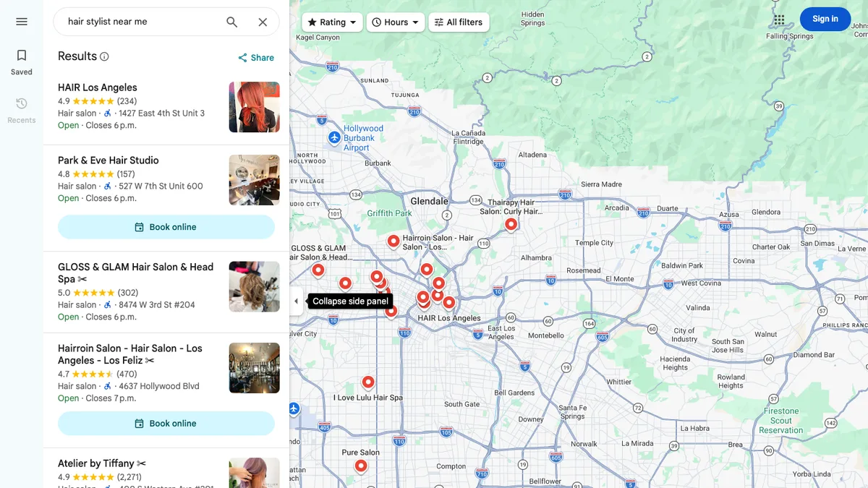The width and height of the screenshot is (868, 488).
Task: Open the hamburger main menu
Action: (22, 22)
